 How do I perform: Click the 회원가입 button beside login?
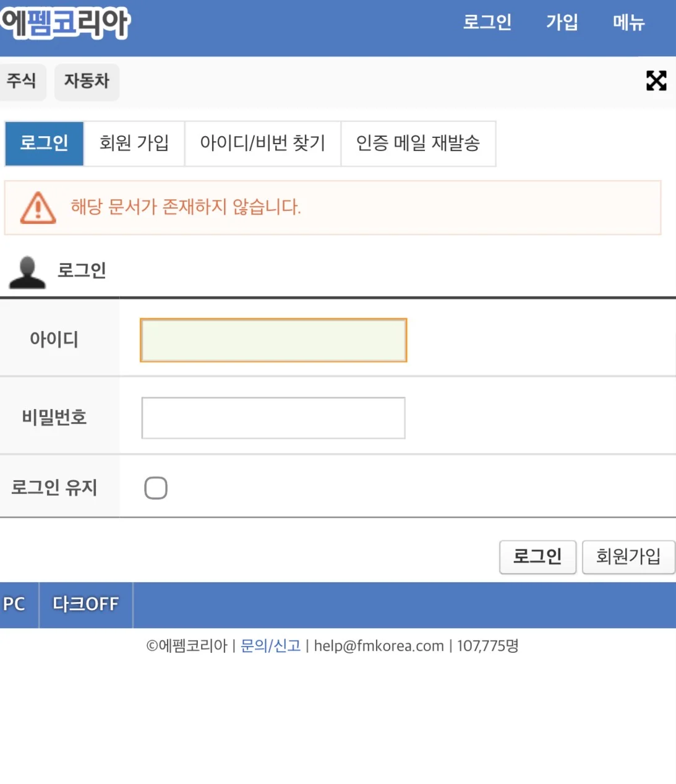coord(628,557)
